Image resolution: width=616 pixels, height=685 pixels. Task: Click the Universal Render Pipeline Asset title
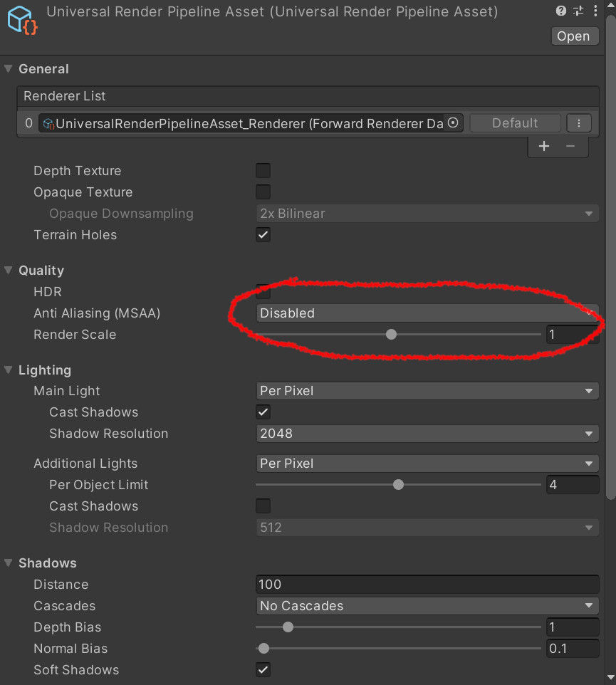272,11
